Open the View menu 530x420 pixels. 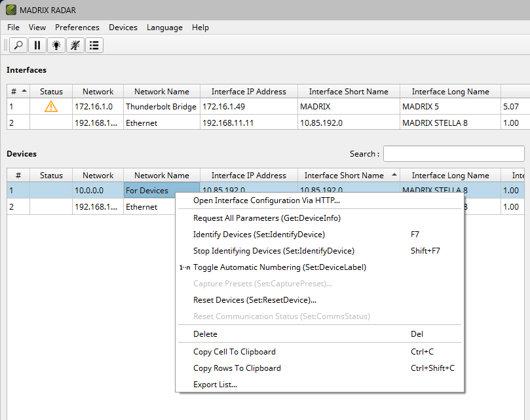pyautogui.click(x=37, y=28)
